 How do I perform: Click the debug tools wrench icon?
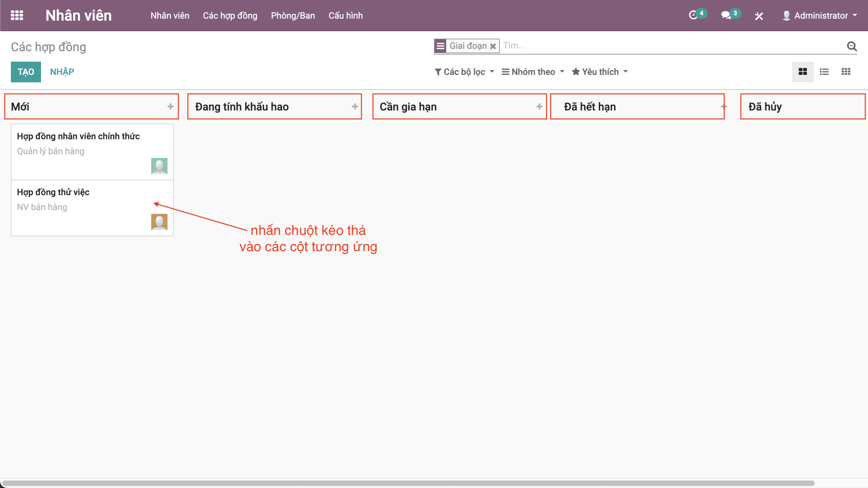point(759,16)
